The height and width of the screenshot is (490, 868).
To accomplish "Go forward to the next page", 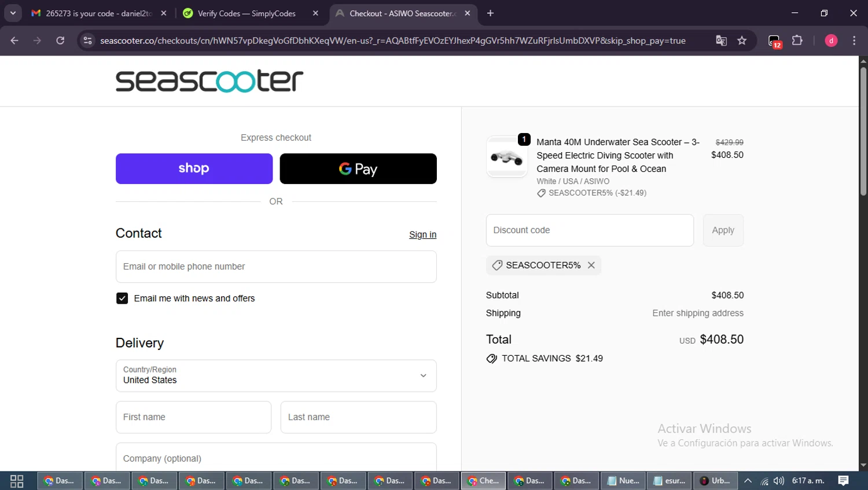I will tap(37, 40).
